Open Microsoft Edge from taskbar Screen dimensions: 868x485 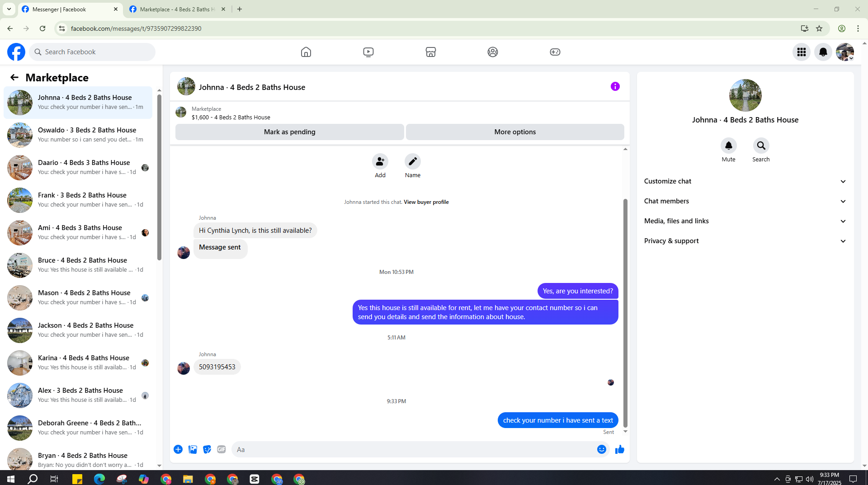pos(99,479)
